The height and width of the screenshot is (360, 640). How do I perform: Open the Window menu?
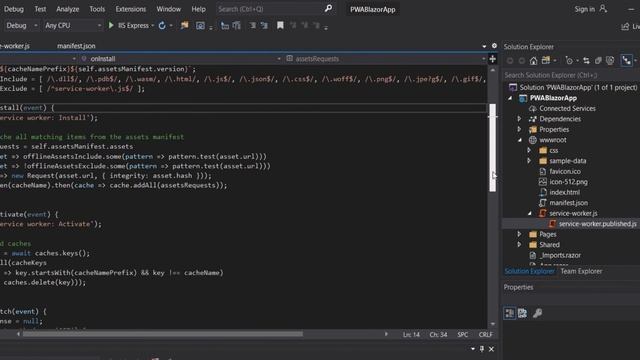pos(169,9)
